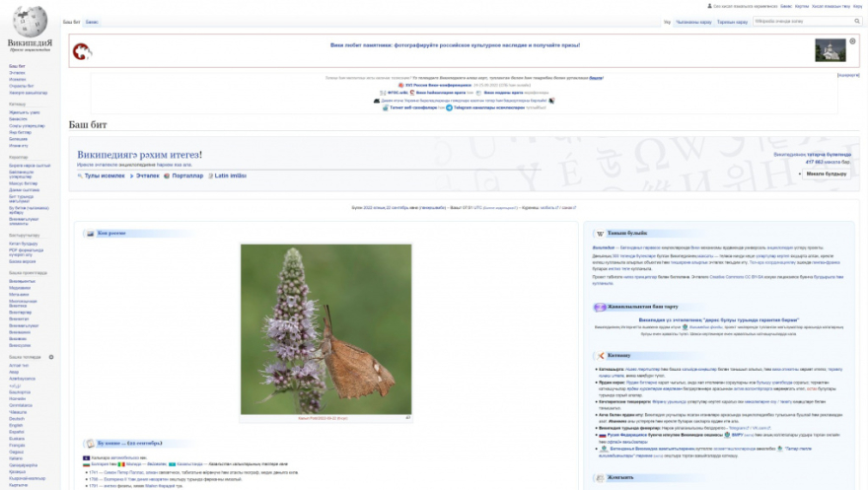Image resolution: width=868 pixels, height=490 pixels.
Task: Click the Кереп link at top right
Action: click(857, 6)
